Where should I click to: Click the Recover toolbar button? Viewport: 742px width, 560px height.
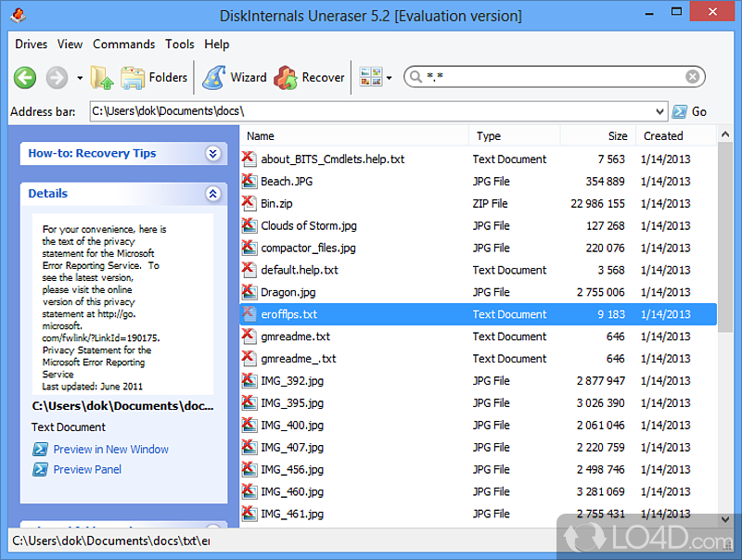click(x=310, y=78)
